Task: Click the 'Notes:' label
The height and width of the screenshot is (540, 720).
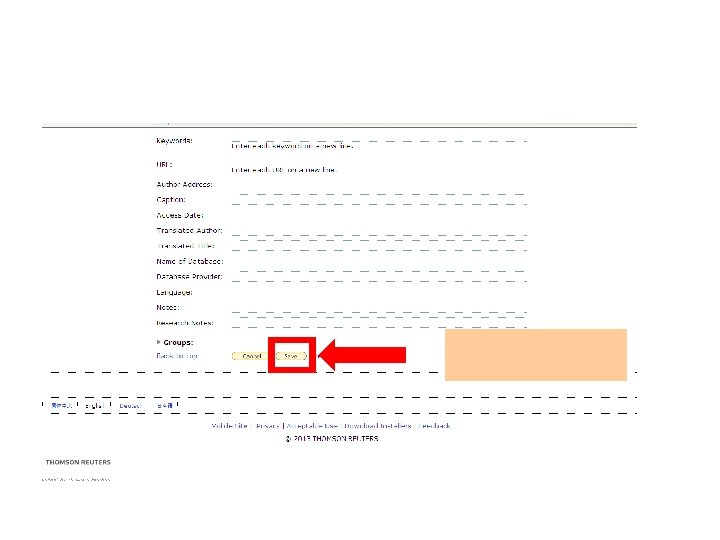Action: 168,308
